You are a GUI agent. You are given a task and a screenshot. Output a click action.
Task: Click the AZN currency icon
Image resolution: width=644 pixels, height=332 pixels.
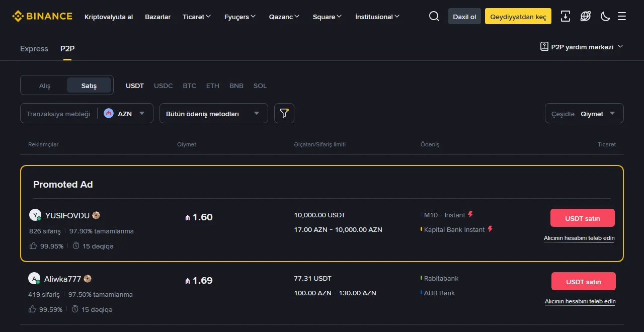[109, 113]
